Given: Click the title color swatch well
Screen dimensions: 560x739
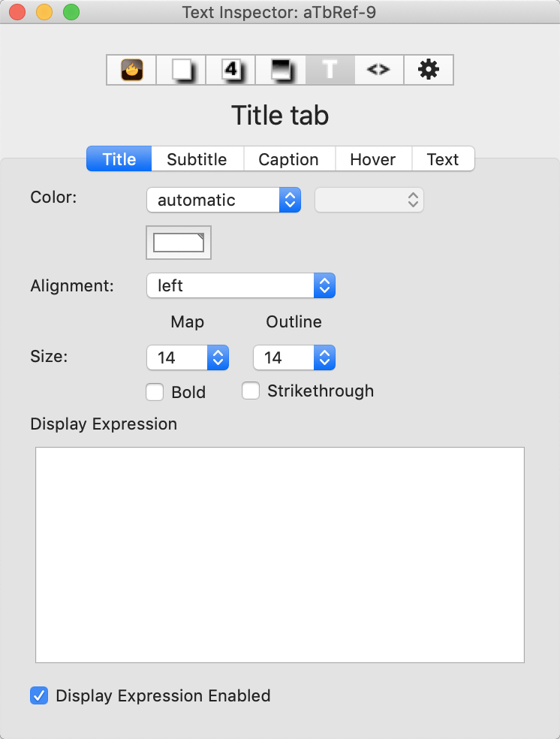Looking at the screenshot, I should [x=178, y=242].
